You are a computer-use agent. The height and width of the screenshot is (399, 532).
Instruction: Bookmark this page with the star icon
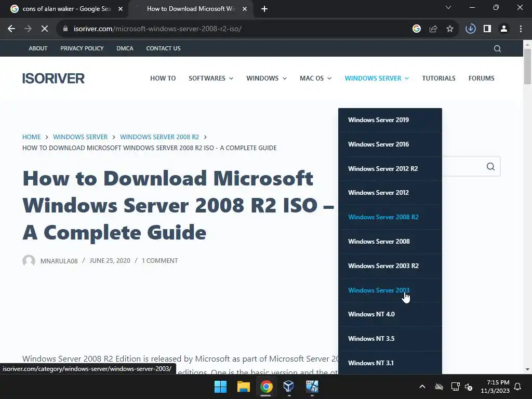pos(450,29)
